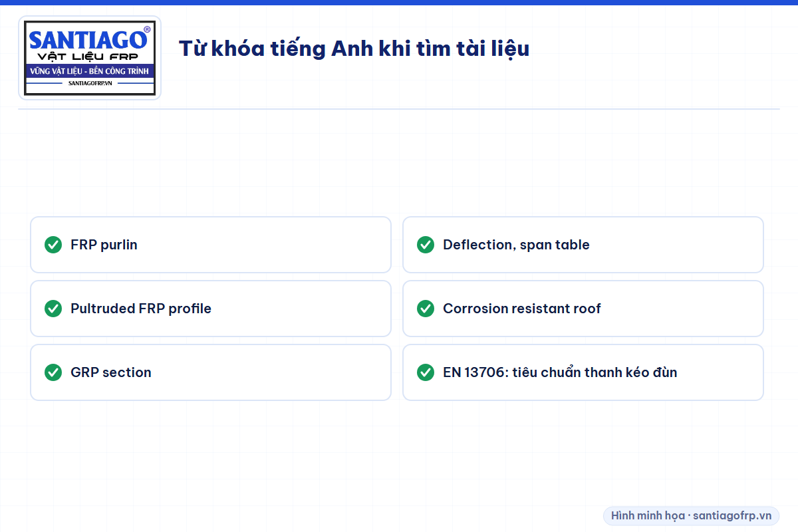The image size is (798, 532).
Task: Select the 'FRP purlin' text
Action: 104,245
